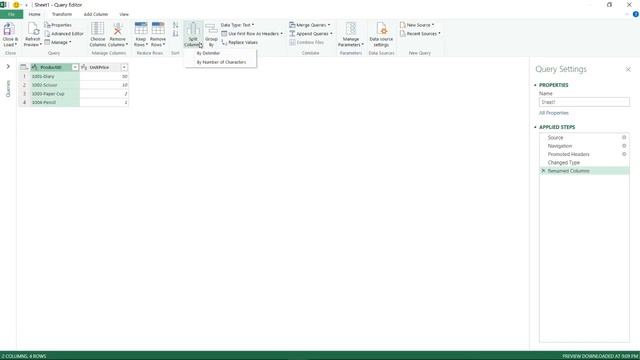Select the Source applied step
The image size is (640, 360).
click(x=584, y=138)
